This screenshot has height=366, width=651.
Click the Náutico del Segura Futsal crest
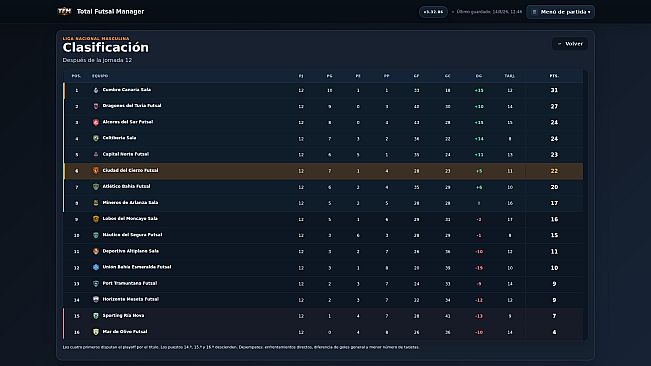pyautogui.click(x=96, y=235)
